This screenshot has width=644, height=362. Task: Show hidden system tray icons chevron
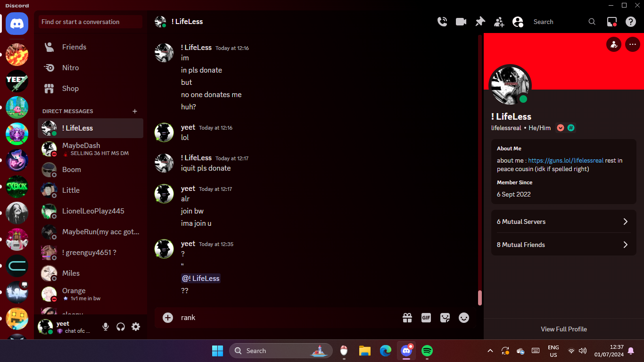click(490, 351)
